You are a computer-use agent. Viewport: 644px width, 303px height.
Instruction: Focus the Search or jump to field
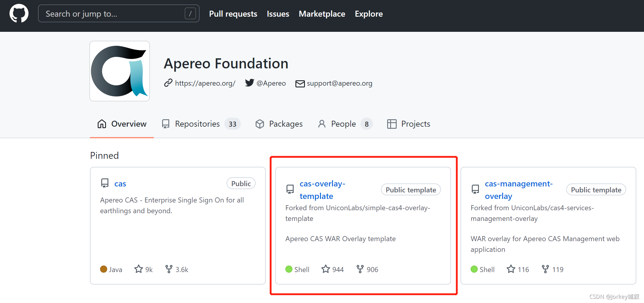pyautogui.click(x=118, y=13)
